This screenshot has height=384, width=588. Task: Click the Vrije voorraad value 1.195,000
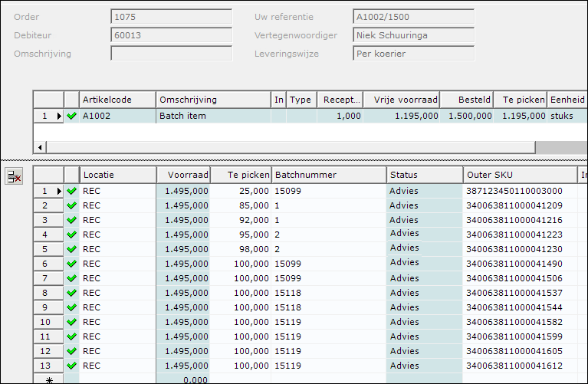[402, 116]
